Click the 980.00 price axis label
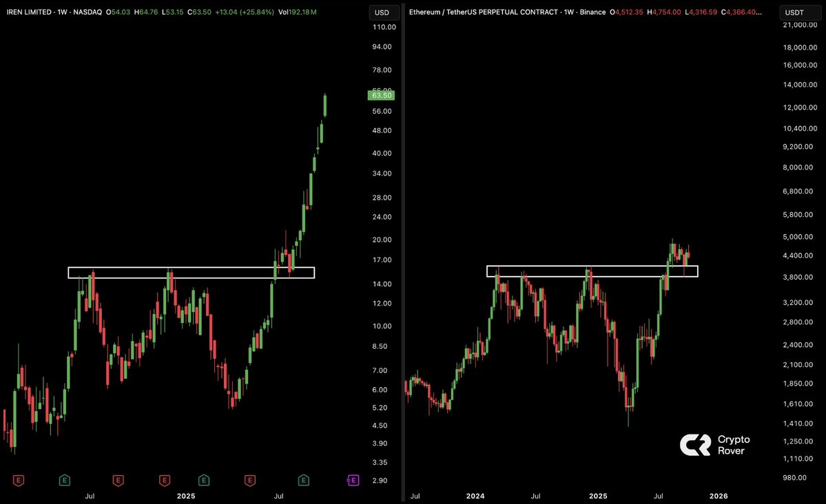 (x=795, y=479)
